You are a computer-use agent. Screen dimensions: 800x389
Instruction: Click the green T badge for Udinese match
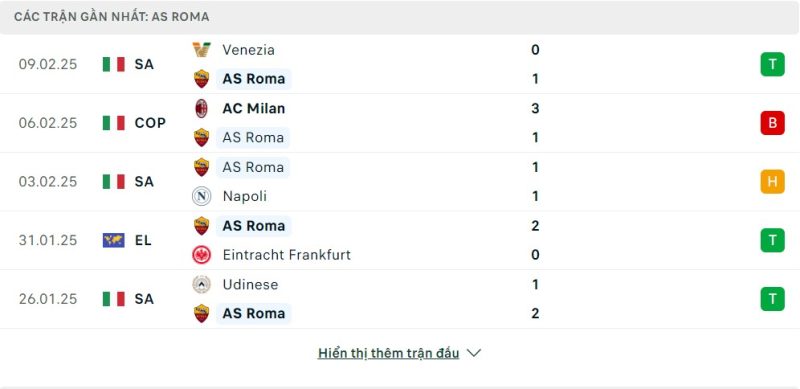point(772,299)
